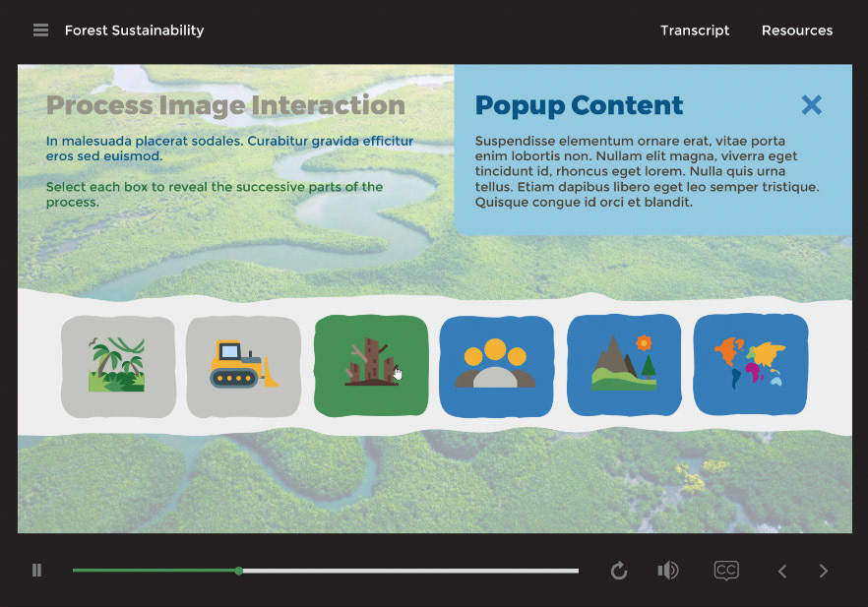This screenshot has width=868, height=607.
Task: Select the group of people box
Action: (x=497, y=366)
